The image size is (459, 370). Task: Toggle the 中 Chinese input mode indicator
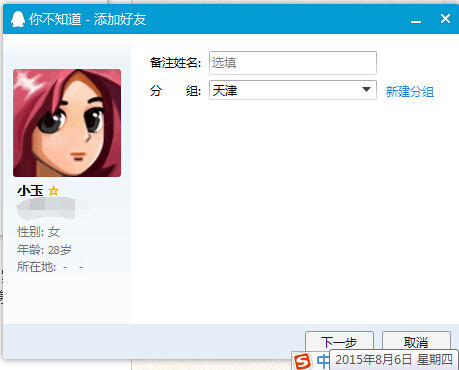coord(322,361)
